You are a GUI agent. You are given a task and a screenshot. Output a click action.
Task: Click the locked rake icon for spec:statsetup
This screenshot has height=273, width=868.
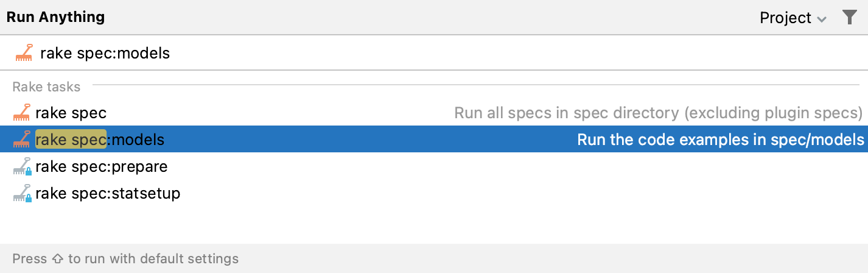(x=22, y=194)
